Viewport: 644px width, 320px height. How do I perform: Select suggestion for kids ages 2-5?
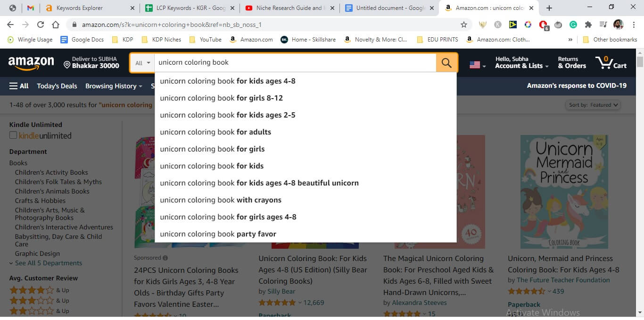tap(305, 115)
